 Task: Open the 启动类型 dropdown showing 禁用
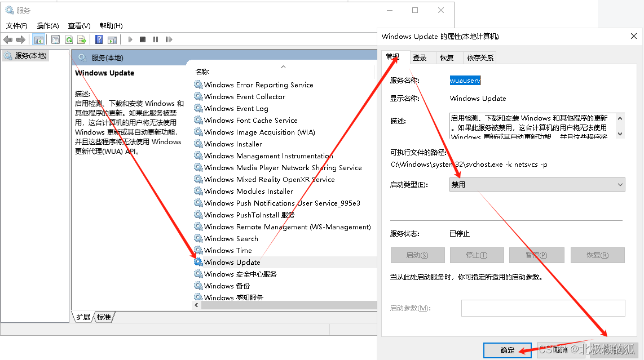pyautogui.click(x=537, y=185)
